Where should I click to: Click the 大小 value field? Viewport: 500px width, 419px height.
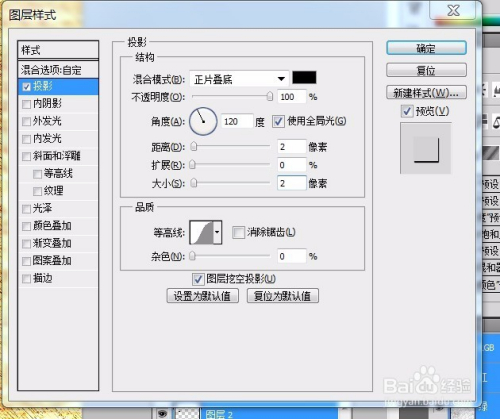click(x=292, y=183)
